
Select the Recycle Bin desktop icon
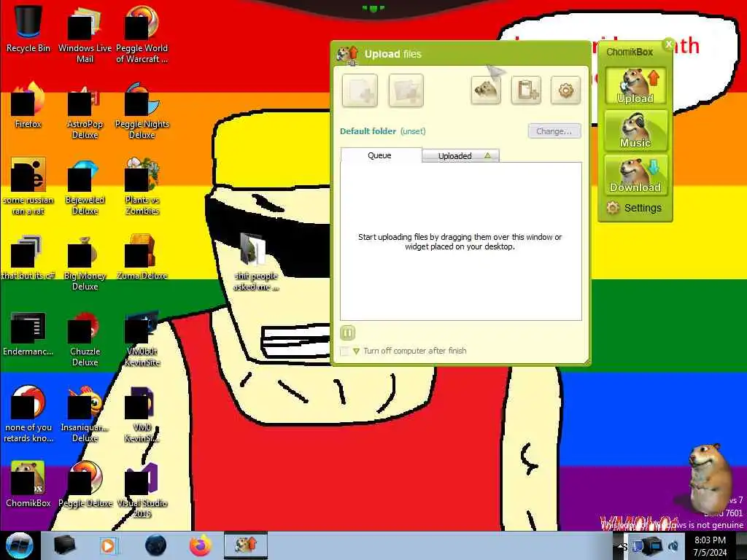click(28, 29)
